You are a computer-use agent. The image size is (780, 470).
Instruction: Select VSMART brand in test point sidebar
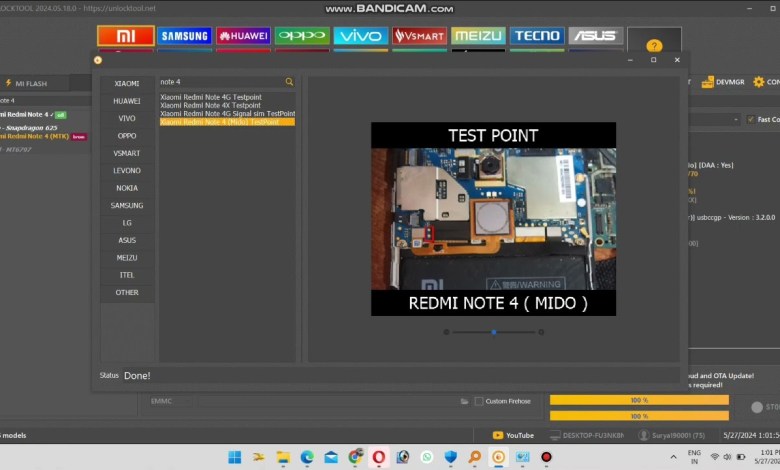tap(127, 153)
